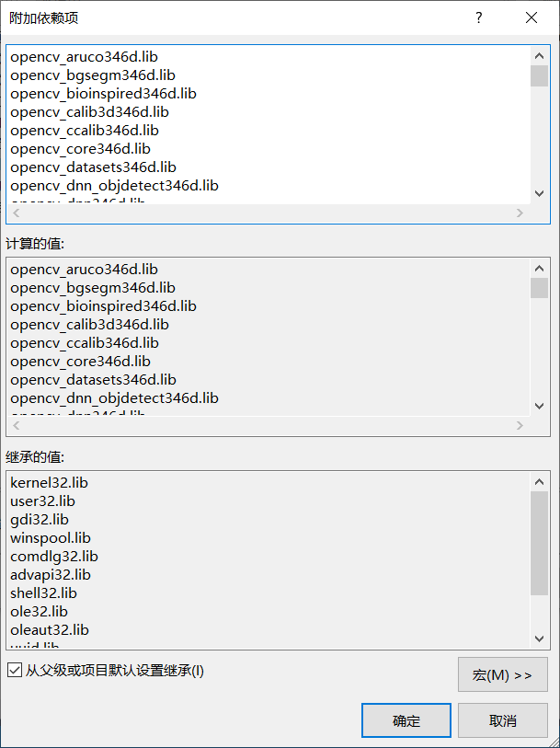
Task: Select kernel32.lib in 继承的值 list
Action: tap(50, 483)
